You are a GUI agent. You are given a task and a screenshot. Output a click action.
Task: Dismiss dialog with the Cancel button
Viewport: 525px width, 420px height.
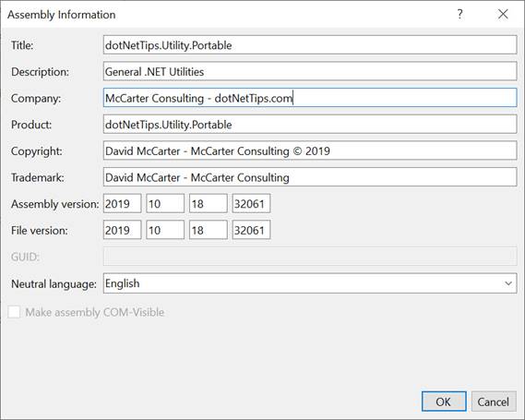point(494,402)
